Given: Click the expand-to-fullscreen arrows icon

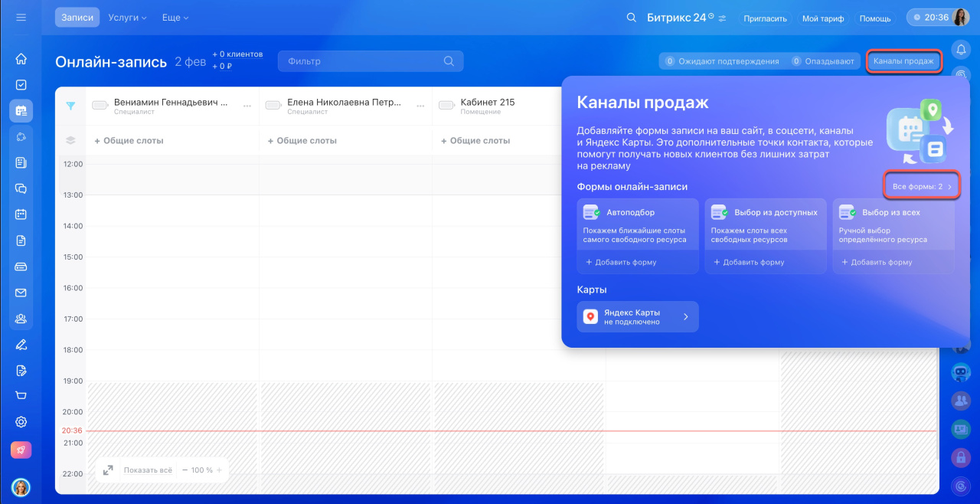Looking at the screenshot, I should point(108,470).
